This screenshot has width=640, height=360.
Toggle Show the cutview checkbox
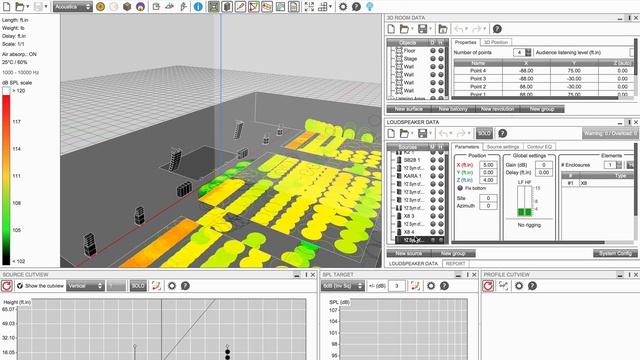click(x=20, y=286)
